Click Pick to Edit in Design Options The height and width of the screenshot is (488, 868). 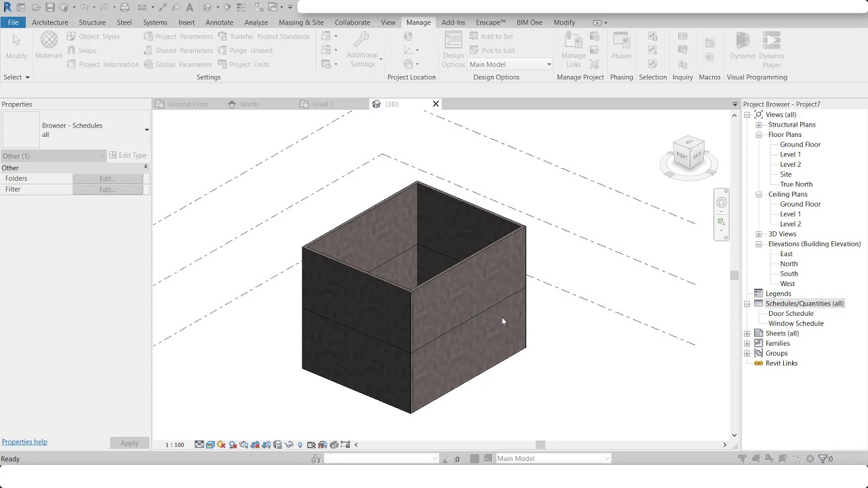(492, 50)
